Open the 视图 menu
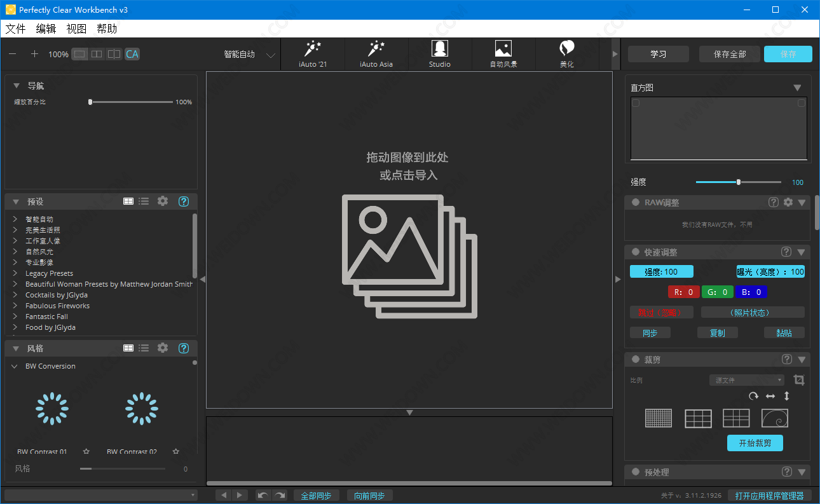This screenshot has width=820, height=504. [76, 29]
